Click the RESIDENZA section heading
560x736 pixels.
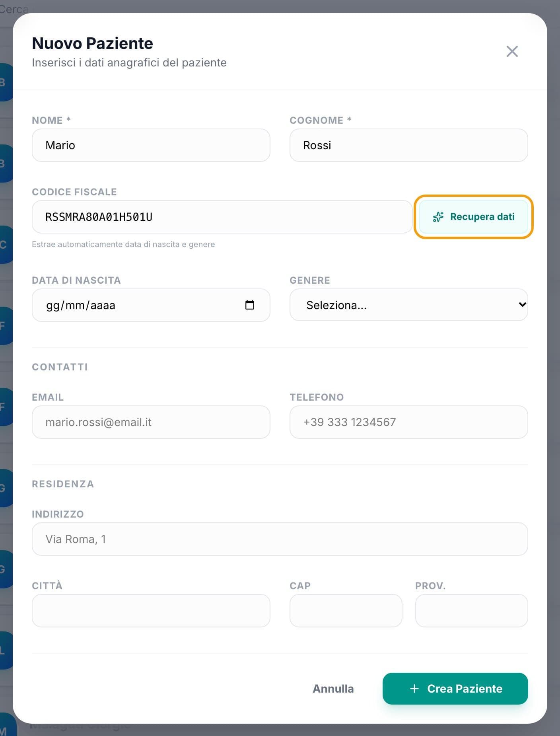pos(63,484)
